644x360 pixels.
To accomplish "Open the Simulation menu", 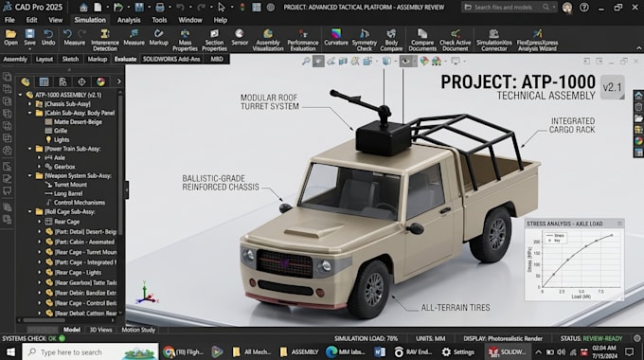I will [x=90, y=20].
